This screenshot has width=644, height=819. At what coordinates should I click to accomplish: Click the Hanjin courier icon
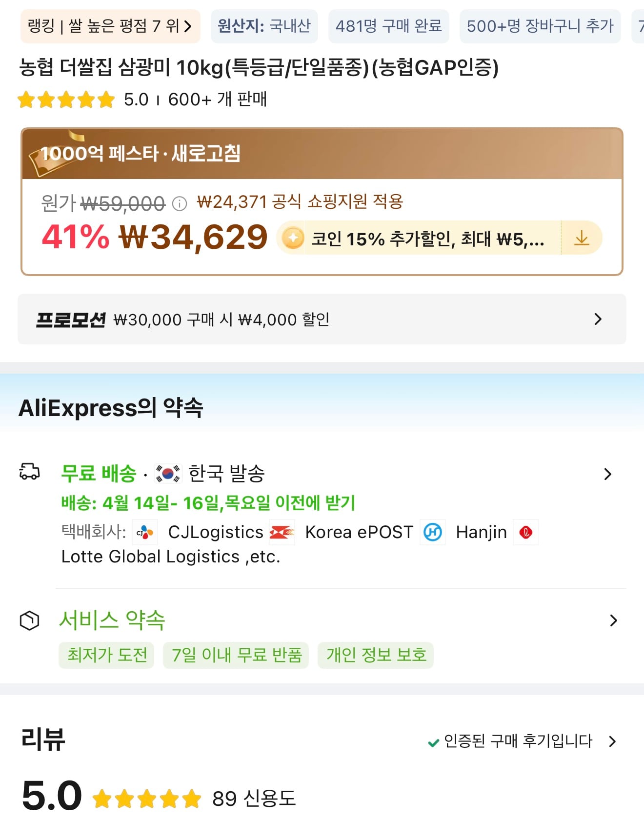pyautogui.click(x=433, y=532)
